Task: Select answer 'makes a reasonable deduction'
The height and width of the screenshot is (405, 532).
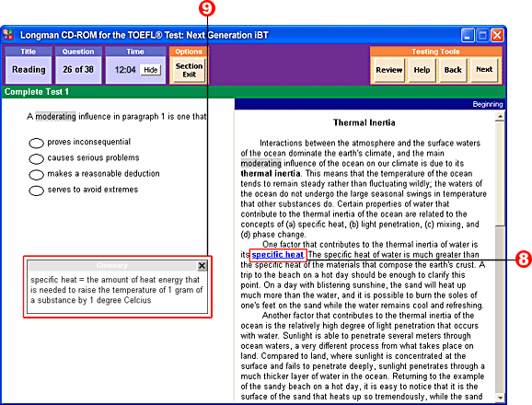Action: coord(36,175)
